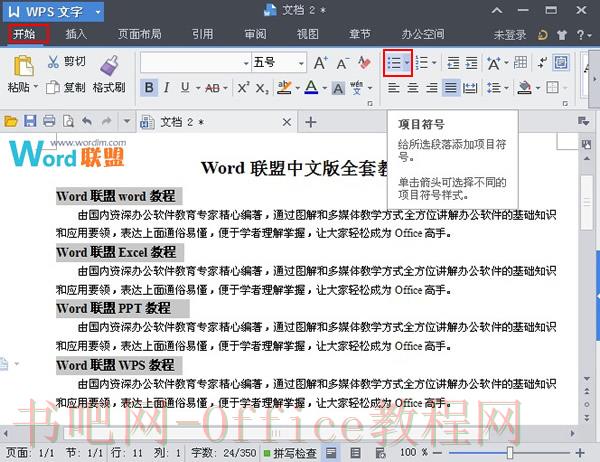Toggle italic formatting
Viewport: 600px width, 462px height.
click(166, 88)
